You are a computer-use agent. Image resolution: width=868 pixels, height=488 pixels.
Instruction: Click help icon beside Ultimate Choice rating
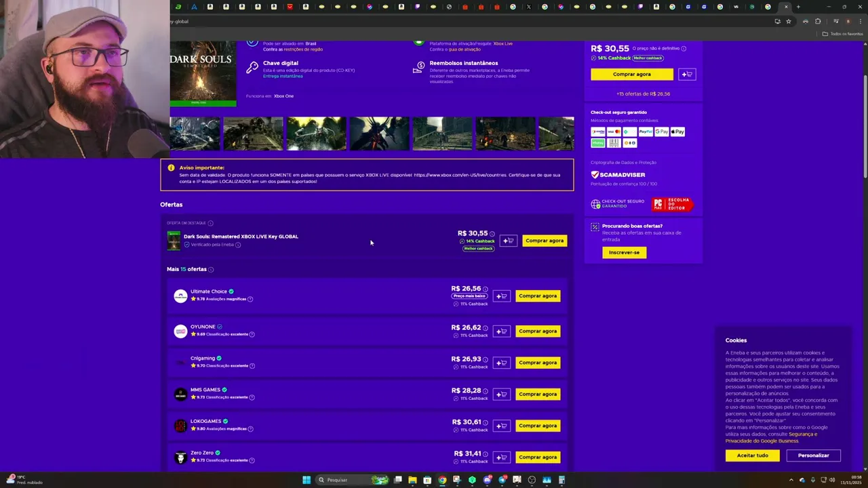250,299
